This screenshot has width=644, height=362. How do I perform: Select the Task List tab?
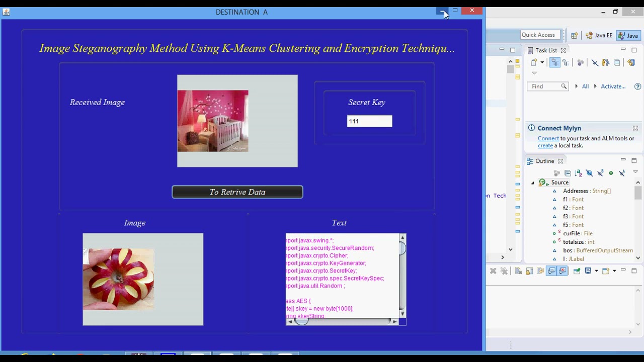546,50
